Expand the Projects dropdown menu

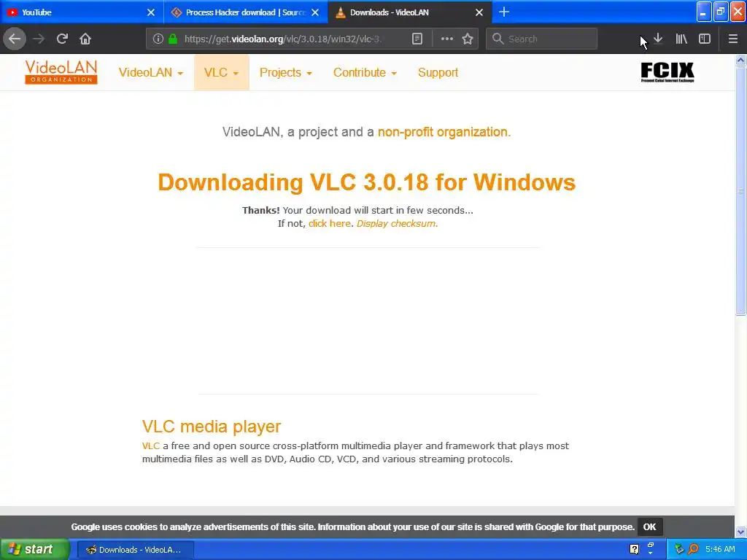[x=285, y=72]
